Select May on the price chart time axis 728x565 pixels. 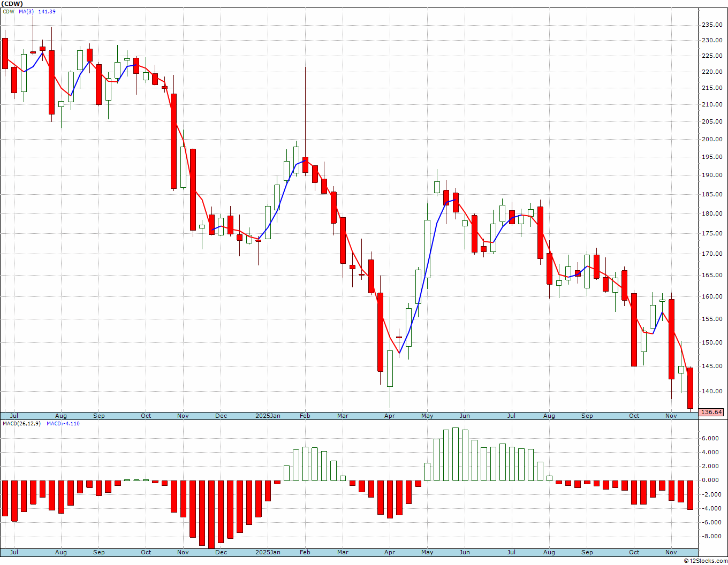tap(427, 416)
